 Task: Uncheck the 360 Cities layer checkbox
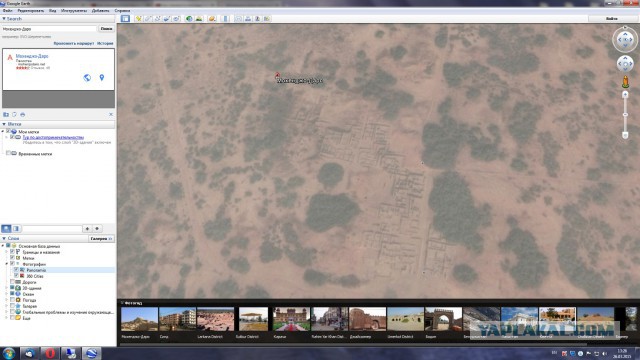[x=16, y=276]
